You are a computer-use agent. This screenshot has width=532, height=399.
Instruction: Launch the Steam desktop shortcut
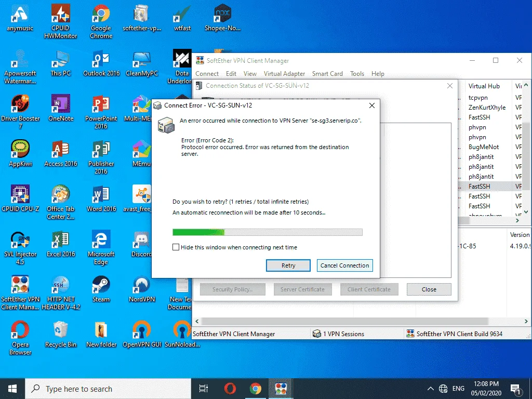(x=101, y=289)
